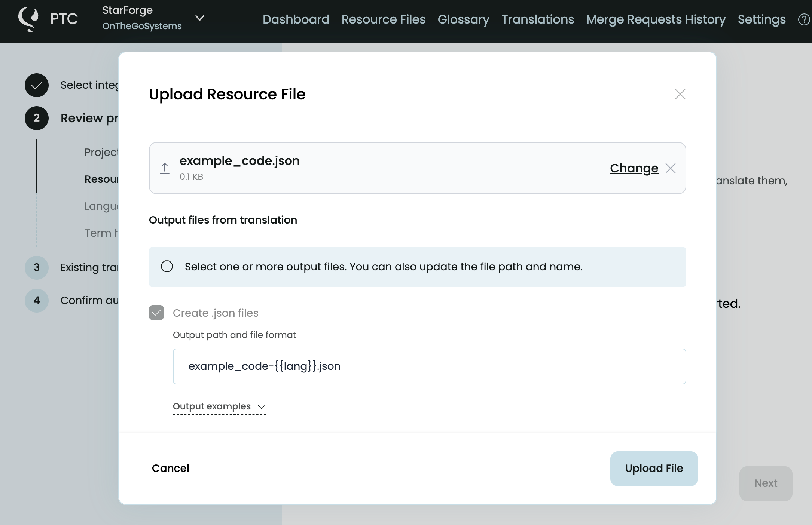Click the completed step checkmark circle
The image size is (812, 525).
37,85
